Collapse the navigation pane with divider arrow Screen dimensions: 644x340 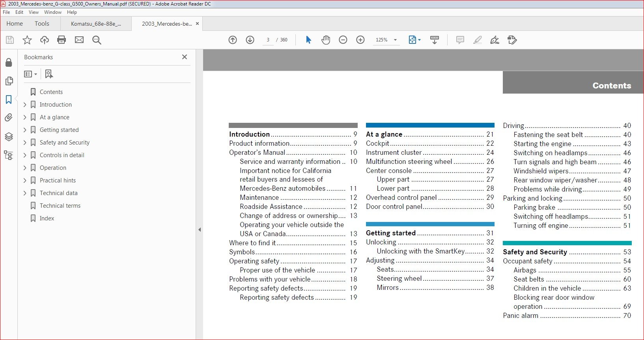[x=200, y=229]
